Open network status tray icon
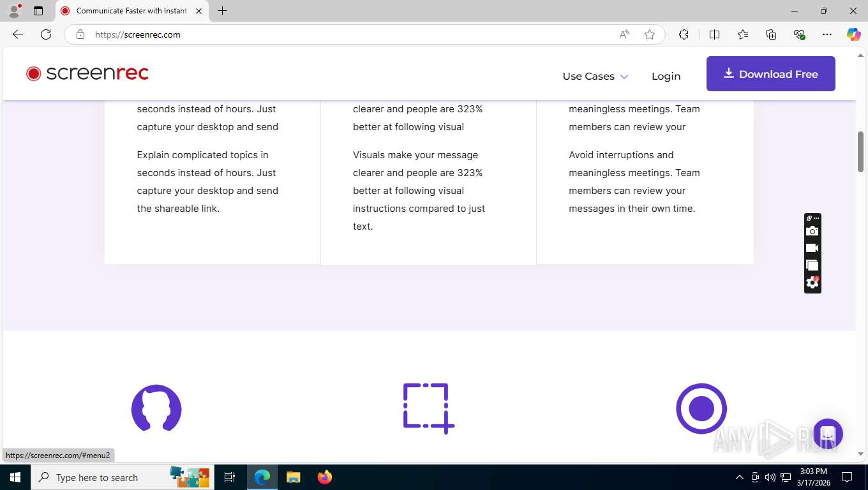Image resolution: width=868 pixels, height=490 pixels. click(786, 477)
